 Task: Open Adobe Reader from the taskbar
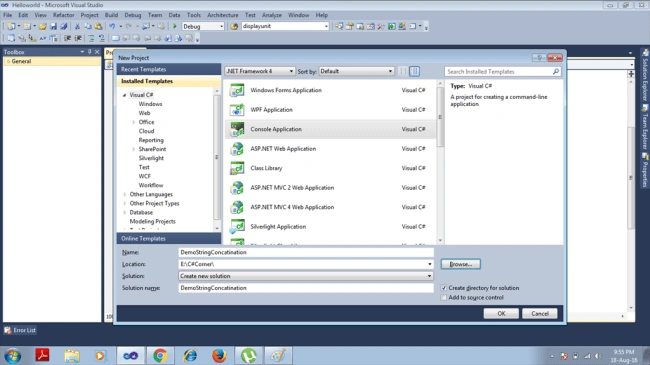click(x=42, y=355)
